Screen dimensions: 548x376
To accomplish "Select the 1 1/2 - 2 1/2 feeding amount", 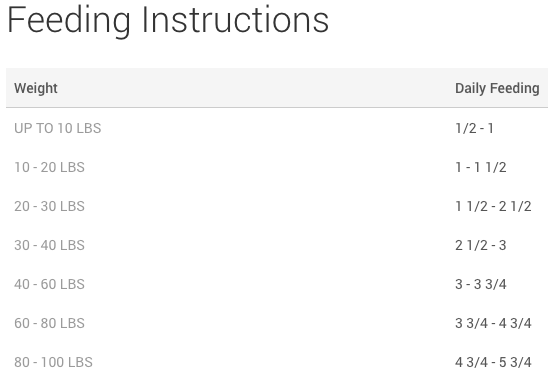I will click(493, 206).
